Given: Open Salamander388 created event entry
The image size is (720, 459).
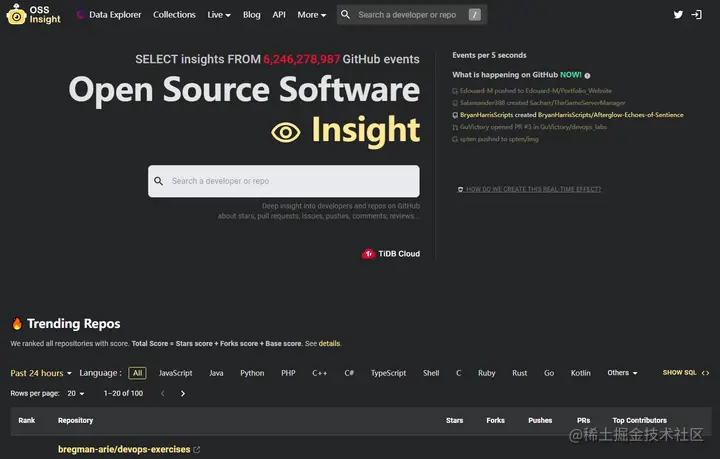Looking at the screenshot, I should click(x=539, y=103).
